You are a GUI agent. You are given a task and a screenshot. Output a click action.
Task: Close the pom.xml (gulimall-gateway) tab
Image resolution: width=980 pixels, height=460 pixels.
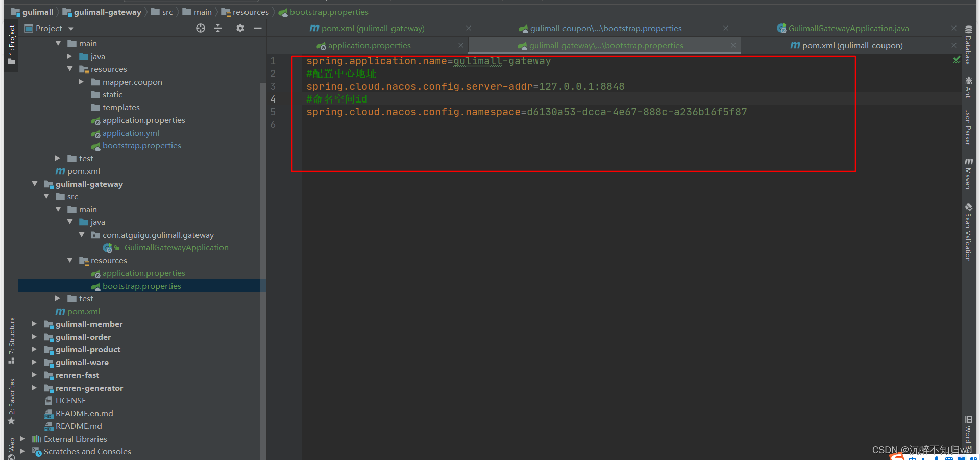coord(469,29)
